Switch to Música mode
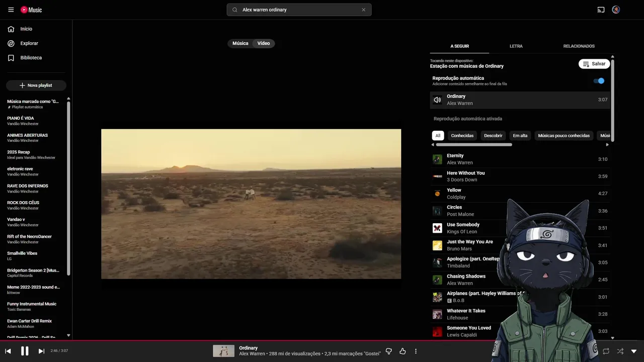The height and width of the screenshot is (362, 644). (240, 43)
